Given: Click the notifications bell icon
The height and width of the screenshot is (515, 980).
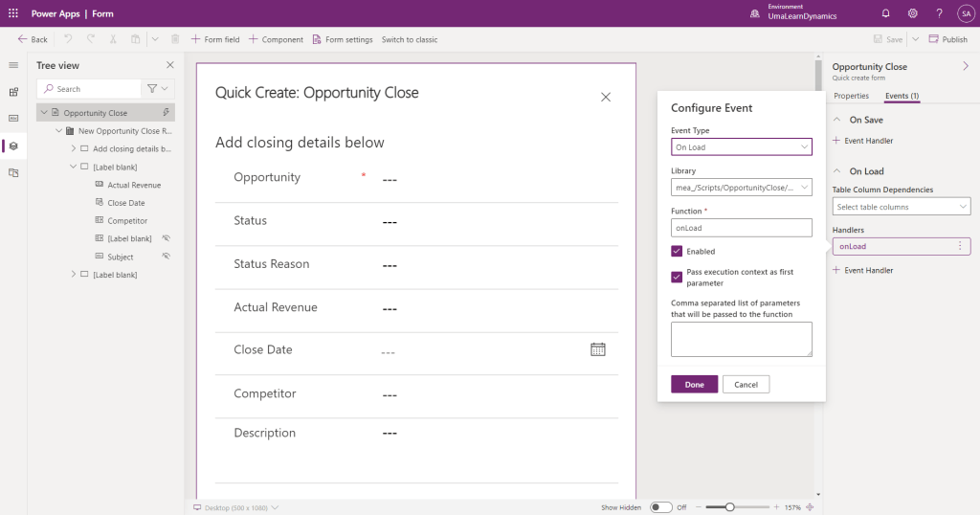Looking at the screenshot, I should point(885,13).
